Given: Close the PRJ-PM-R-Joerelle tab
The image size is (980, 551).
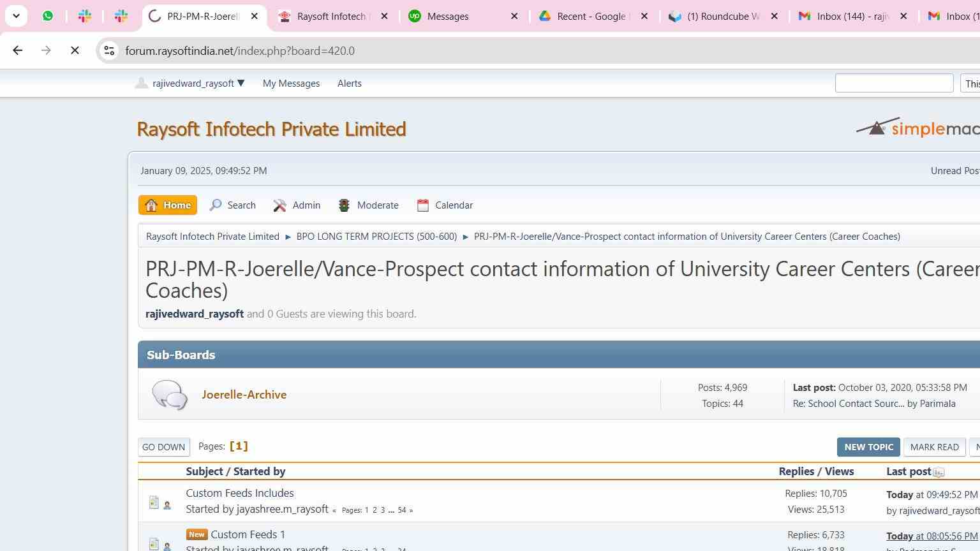Looking at the screenshot, I should click(x=254, y=16).
